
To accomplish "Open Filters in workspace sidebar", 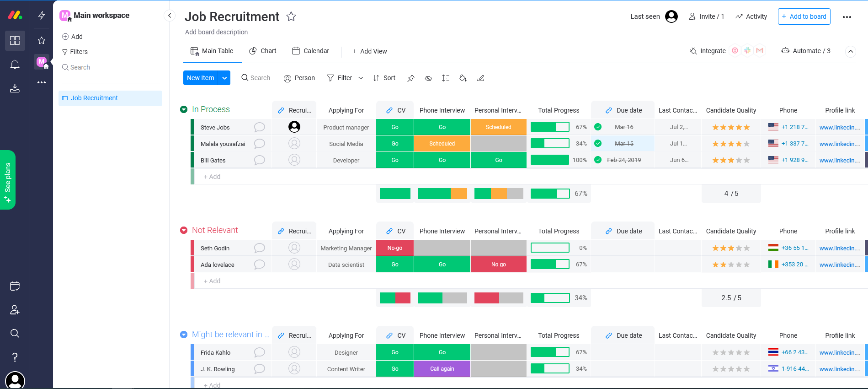I will 75,52.
